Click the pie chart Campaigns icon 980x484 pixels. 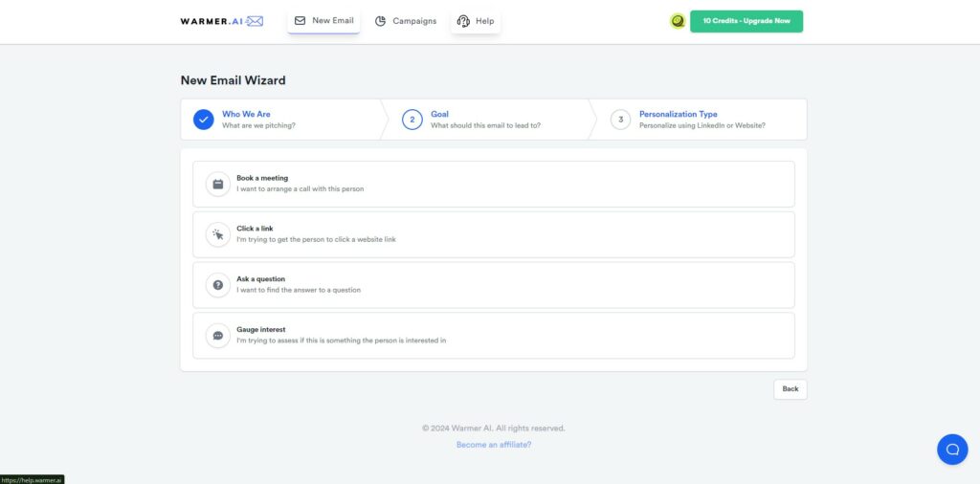click(380, 21)
